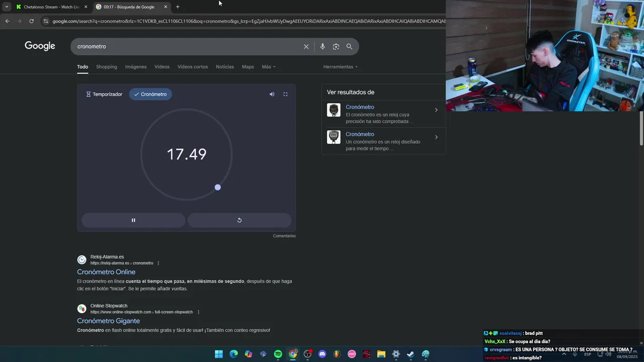The image size is (644, 362).
Task: Click the stopwatch progress dot
Action: click(217, 187)
